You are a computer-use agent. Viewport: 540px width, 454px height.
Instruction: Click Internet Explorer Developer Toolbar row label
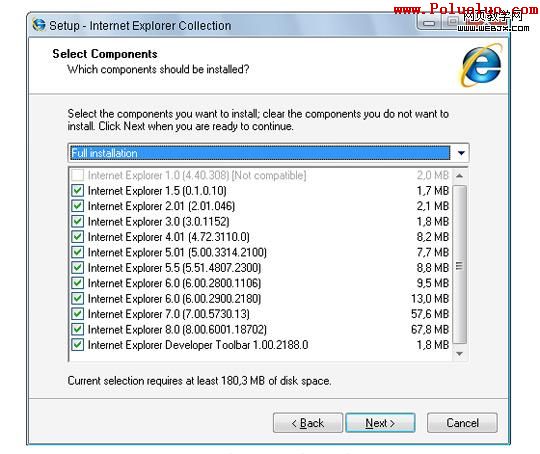tap(198, 345)
